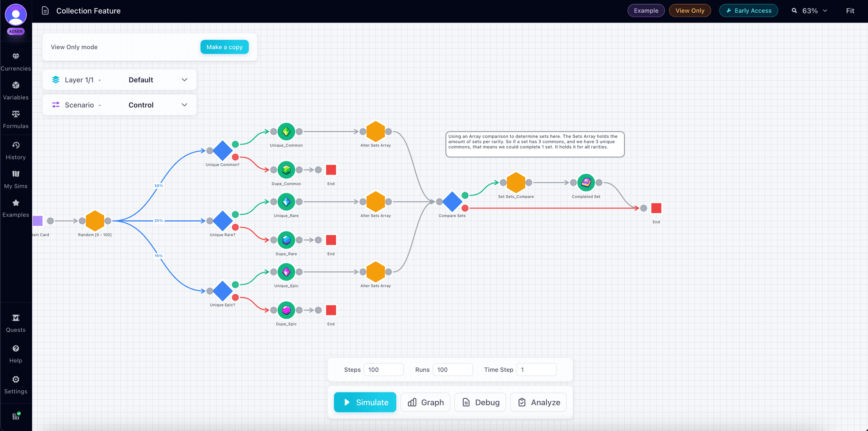
Task: Open the Scenario Control dropdown
Action: coord(184,105)
